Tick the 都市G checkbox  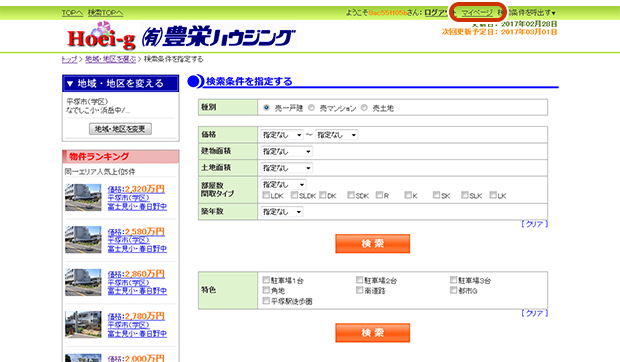coord(454,290)
